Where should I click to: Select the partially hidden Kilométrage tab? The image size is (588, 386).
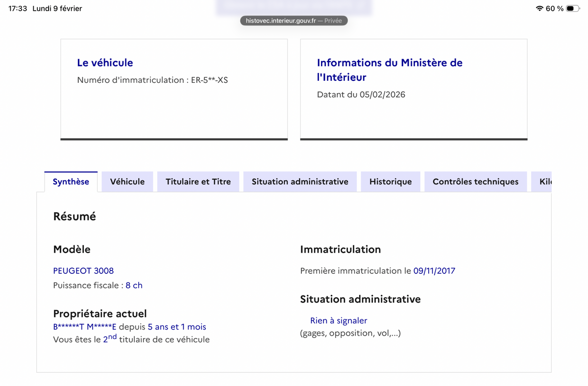[545, 182]
